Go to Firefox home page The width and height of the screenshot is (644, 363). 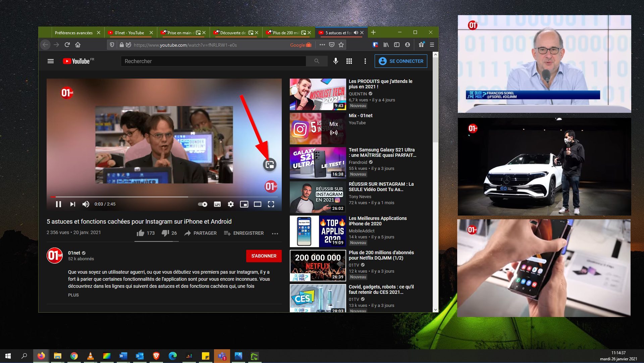coord(78,45)
